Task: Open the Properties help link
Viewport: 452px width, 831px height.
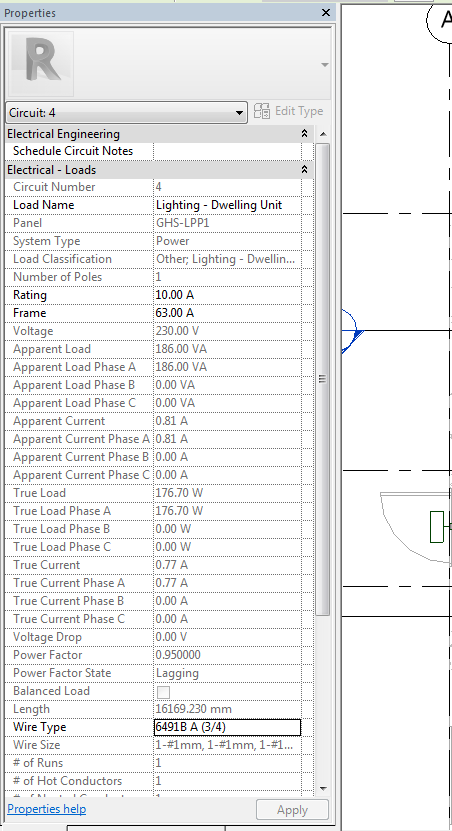Action: [47, 809]
